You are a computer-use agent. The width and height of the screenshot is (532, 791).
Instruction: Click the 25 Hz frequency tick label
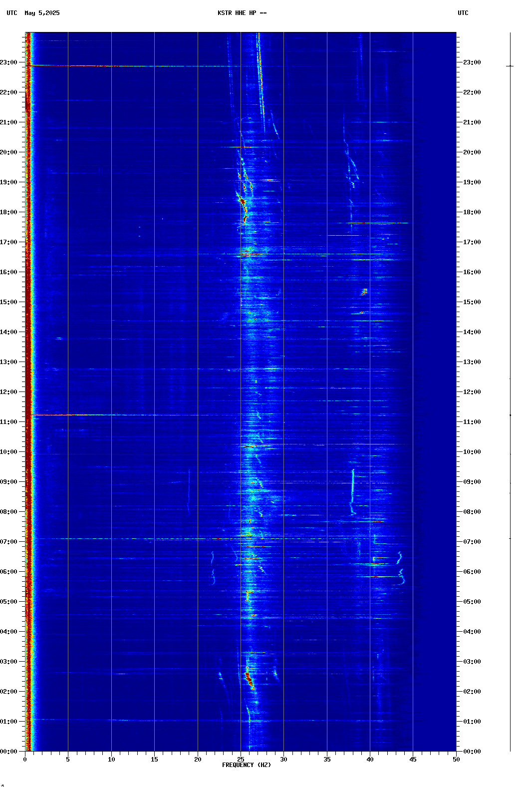241,760
